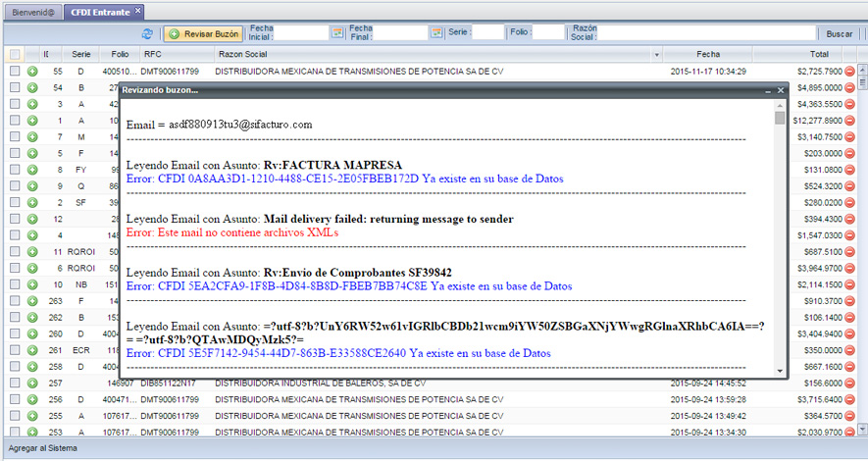Select the DISTRIBUIDORA INDUSTRIAL DE BALEROS row text
The height and width of the screenshot is (461, 868).
point(321,383)
